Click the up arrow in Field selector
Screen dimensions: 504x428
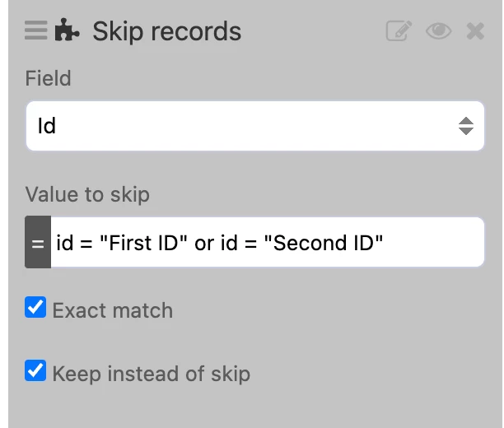[466, 120]
